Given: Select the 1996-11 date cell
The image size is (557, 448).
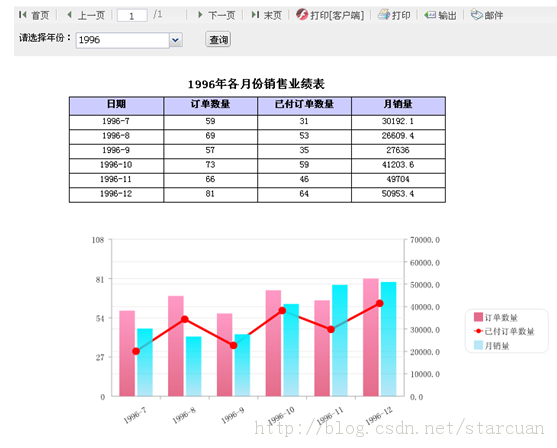Looking at the screenshot, I should click(116, 180).
